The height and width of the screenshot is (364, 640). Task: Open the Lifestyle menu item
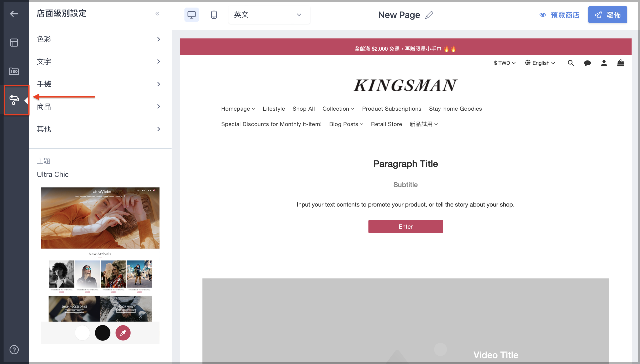[x=274, y=109]
